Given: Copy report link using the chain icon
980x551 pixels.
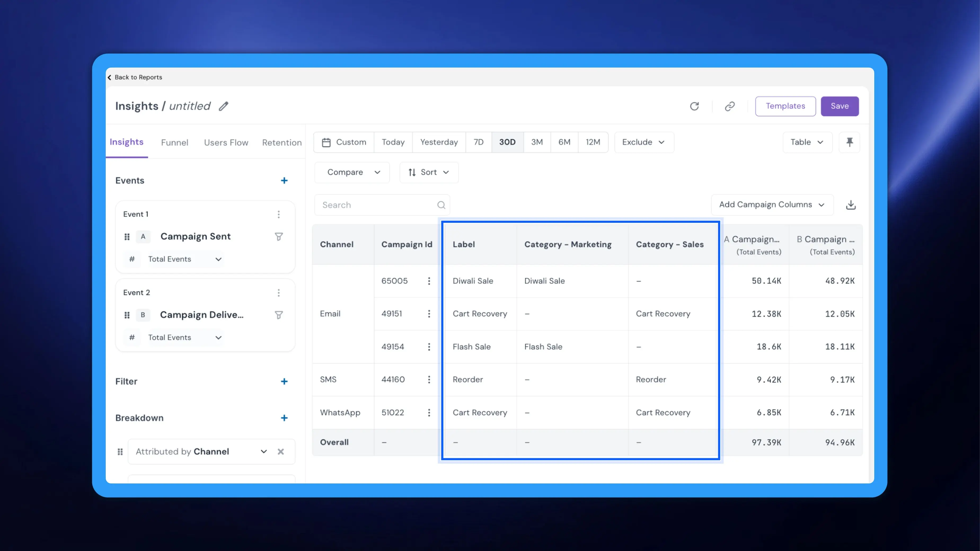Looking at the screenshot, I should 730,106.
